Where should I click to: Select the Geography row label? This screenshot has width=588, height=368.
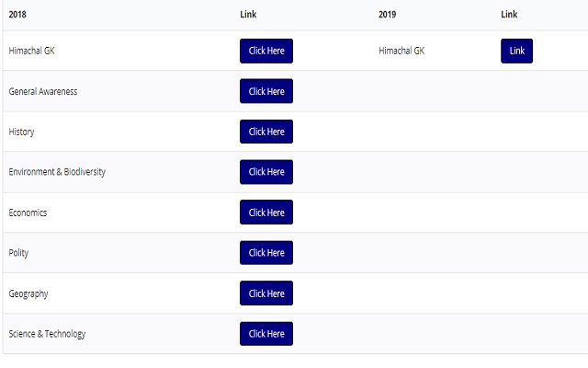point(28,293)
